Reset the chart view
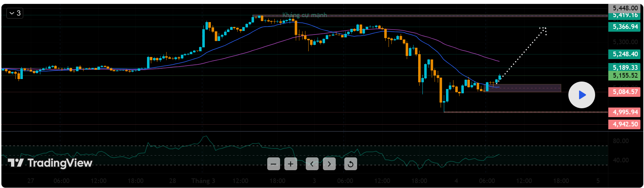The image size is (644, 188). click(350, 164)
